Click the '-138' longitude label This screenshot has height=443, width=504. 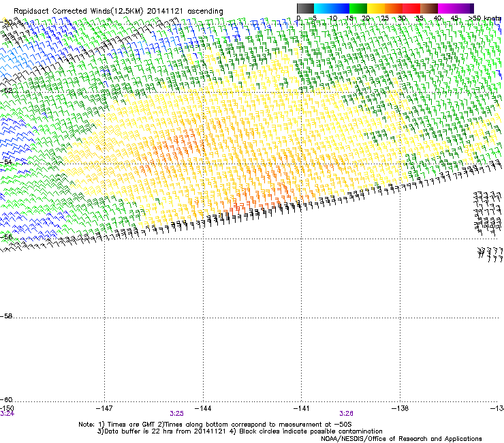coord(400,408)
